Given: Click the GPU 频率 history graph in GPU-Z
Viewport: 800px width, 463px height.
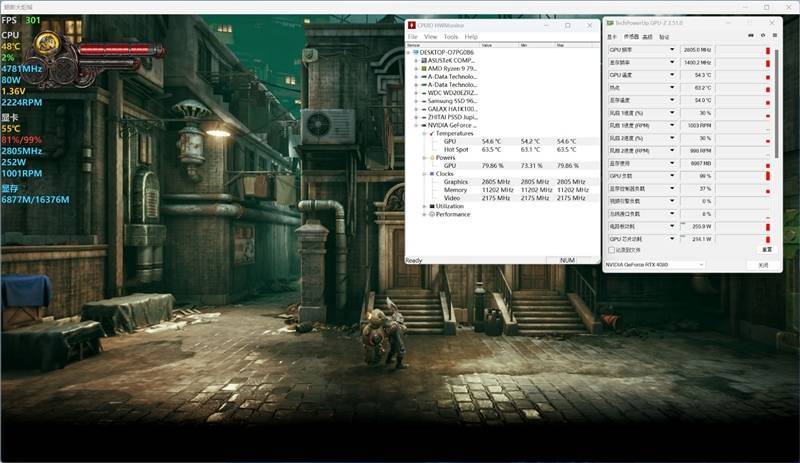Looking at the screenshot, I should tap(743, 50).
